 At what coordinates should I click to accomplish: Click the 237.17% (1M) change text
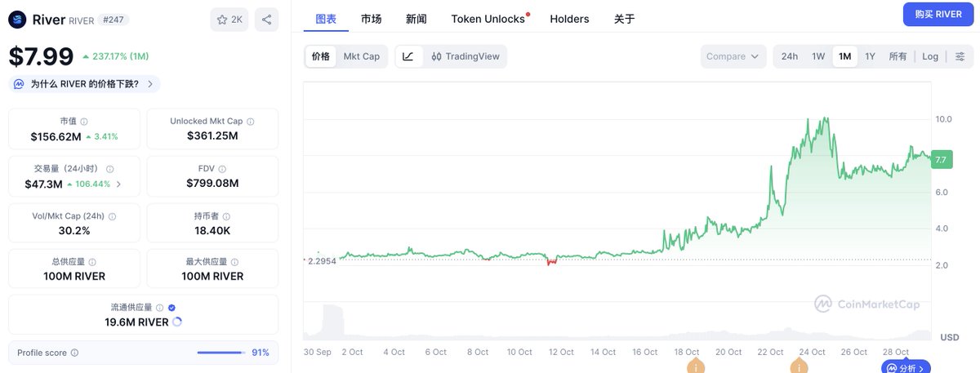120,57
